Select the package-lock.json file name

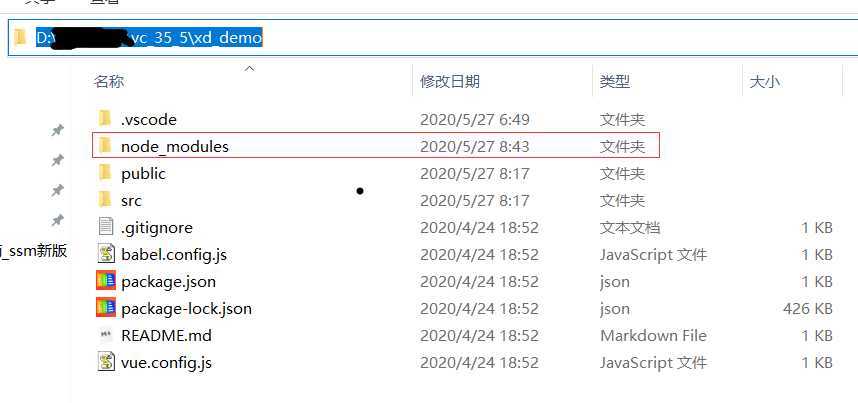coord(187,309)
